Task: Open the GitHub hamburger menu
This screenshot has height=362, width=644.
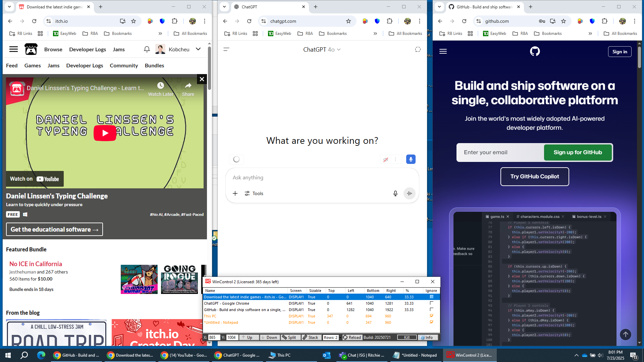Action: click(x=443, y=51)
